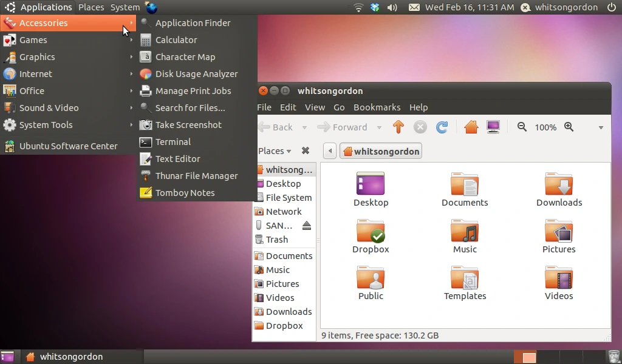Open view mode dropdown beside zoom controls
Screen dimensions: 622x364
click(x=601, y=127)
